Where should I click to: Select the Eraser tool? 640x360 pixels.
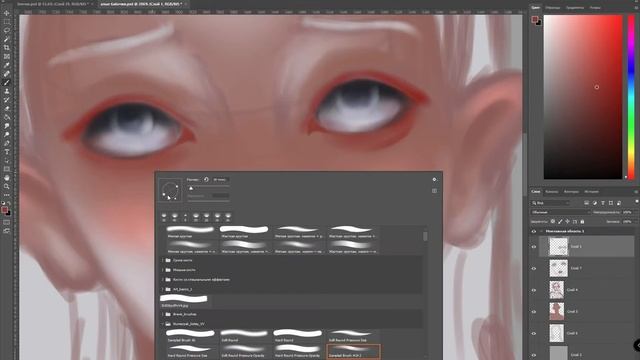tap(7, 109)
